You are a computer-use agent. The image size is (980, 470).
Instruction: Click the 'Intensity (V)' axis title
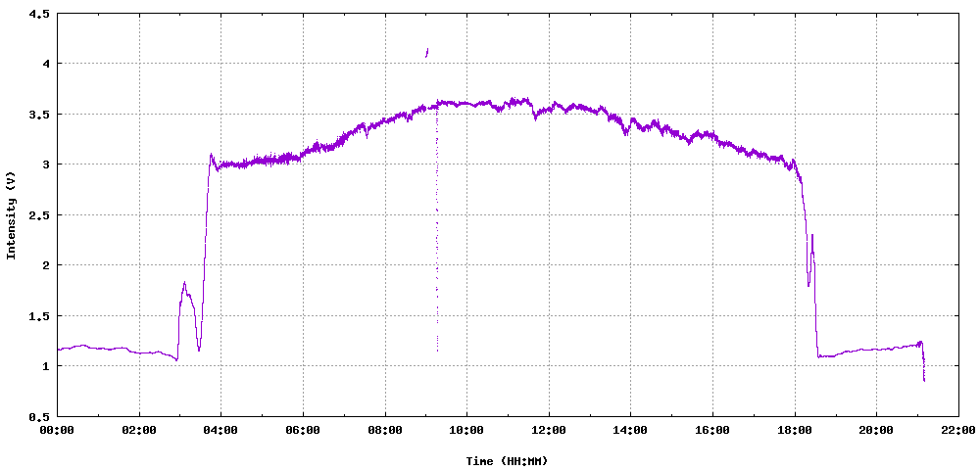tap(11, 214)
